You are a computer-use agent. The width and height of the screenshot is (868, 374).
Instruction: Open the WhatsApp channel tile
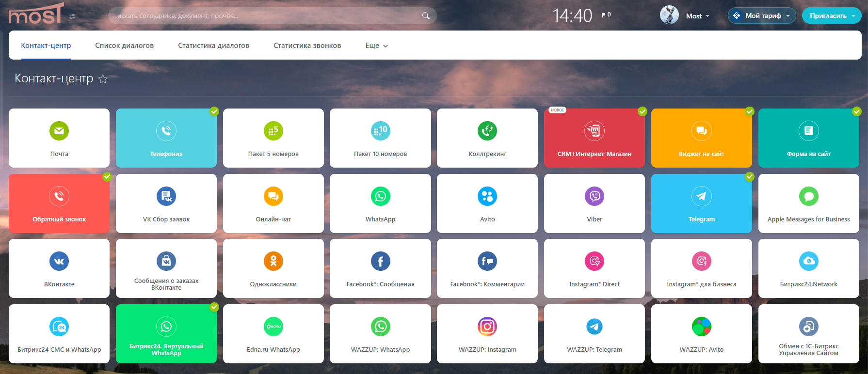click(x=380, y=203)
